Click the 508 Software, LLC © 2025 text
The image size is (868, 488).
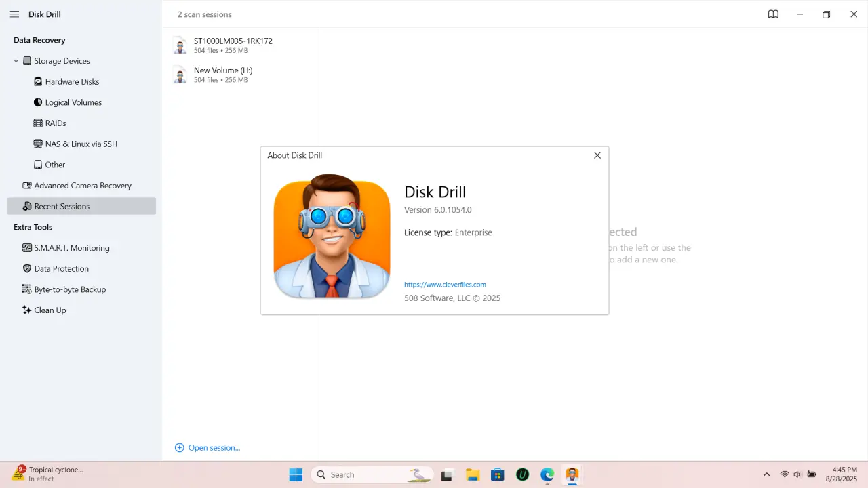[452, 298]
